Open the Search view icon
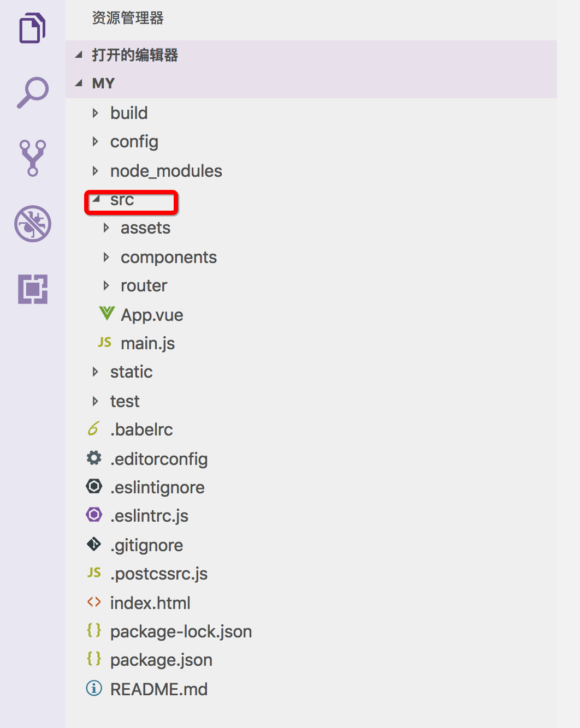 33,92
